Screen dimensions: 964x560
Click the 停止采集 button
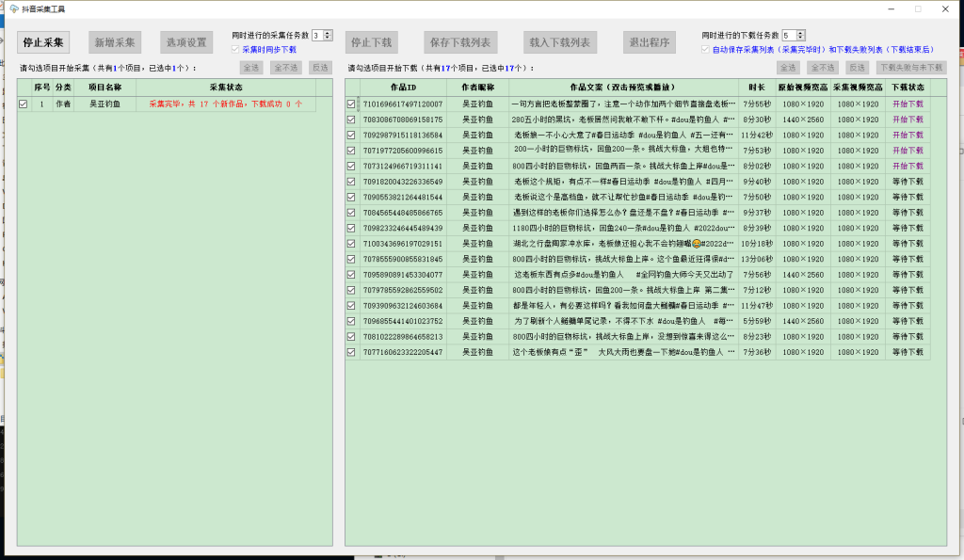tap(43, 42)
